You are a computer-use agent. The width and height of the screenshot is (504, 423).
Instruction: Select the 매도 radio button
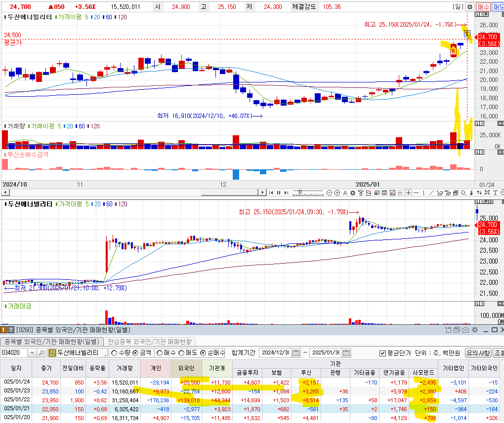click(x=181, y=353)
